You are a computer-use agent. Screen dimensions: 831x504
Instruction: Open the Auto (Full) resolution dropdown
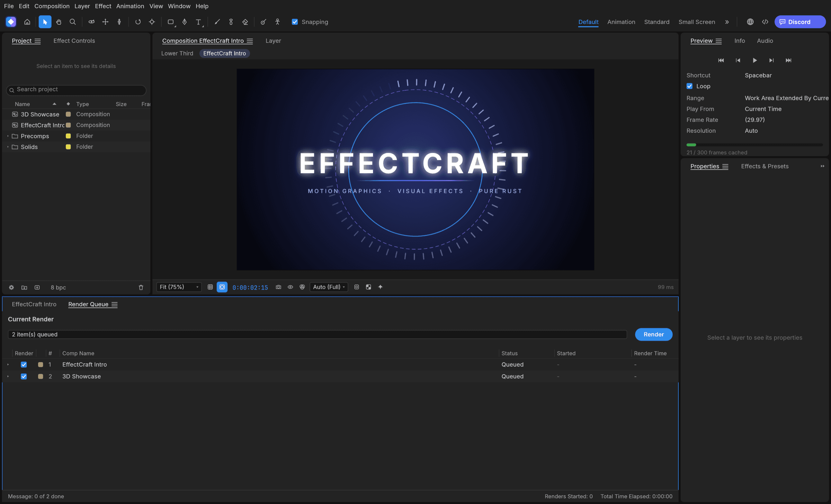[329, 287]
